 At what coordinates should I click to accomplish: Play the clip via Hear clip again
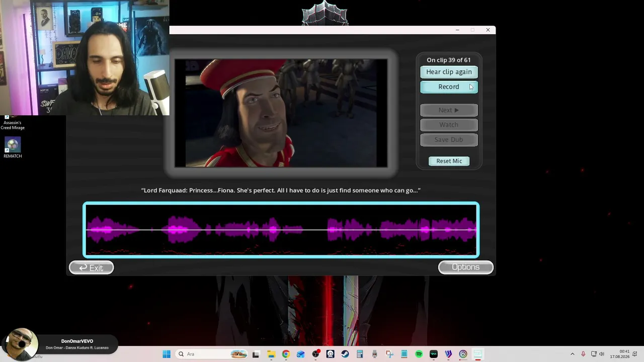(x=449, y=72)
